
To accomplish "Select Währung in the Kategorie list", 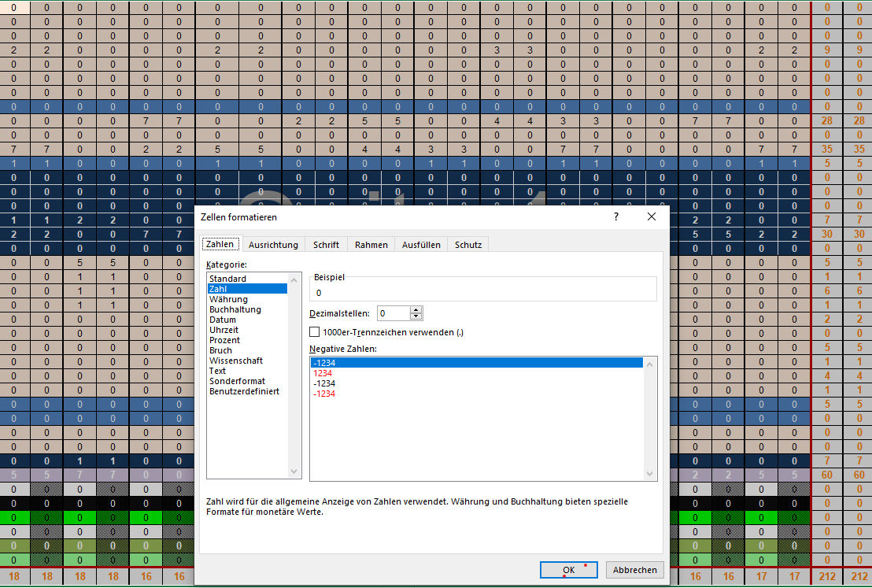I will (x=228, y=299).
